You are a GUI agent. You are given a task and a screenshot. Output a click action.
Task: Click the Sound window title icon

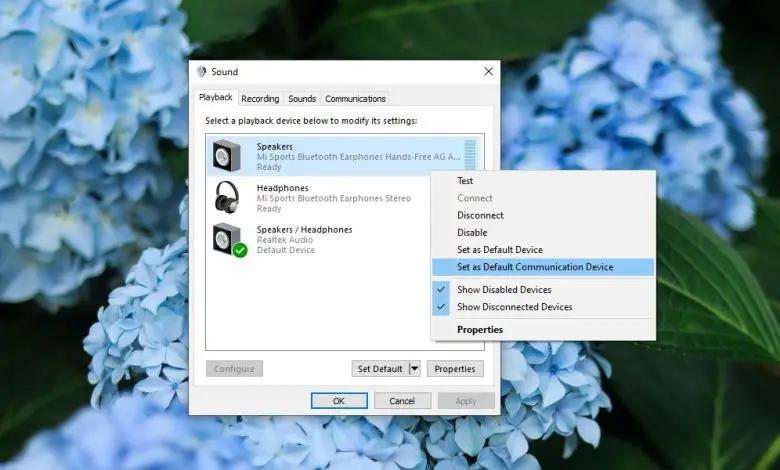pos(201,72)
